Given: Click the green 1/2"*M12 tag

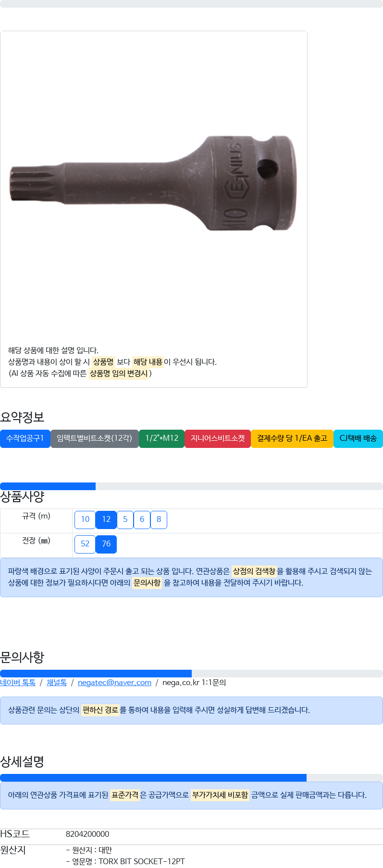Looking at the screenshot, I should pyautogui.click(x=162, y=438).
